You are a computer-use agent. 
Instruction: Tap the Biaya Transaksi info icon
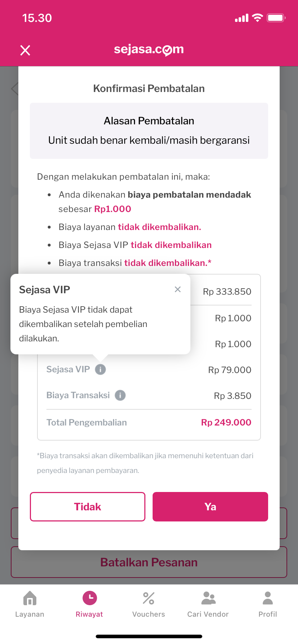pyautogui.click(x=120, y=395)
